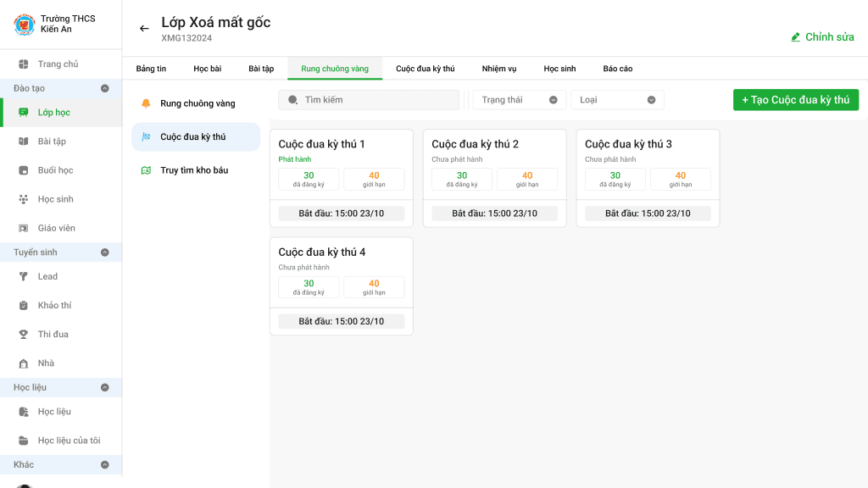
Task: Open the Cuộc đua kỳ thú 3 card
Action: 648,178
